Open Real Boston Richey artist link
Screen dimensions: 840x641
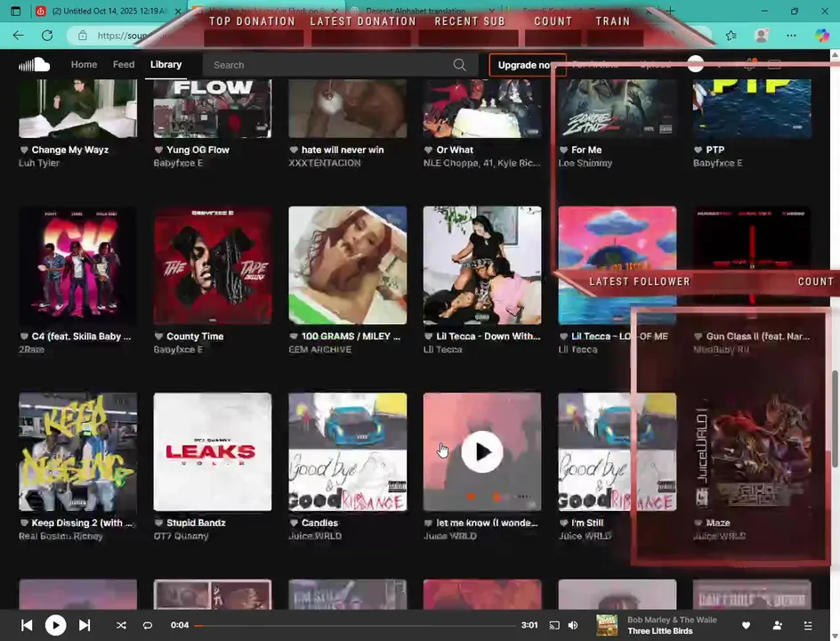point(61,536)
